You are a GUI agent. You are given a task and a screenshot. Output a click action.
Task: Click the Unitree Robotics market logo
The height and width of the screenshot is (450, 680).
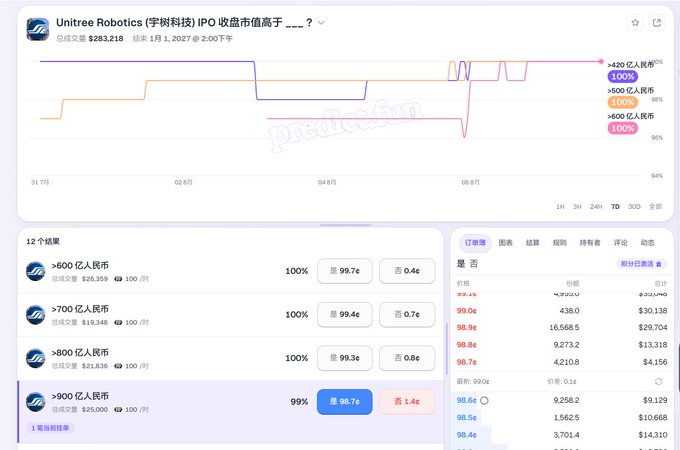point(38,29)
